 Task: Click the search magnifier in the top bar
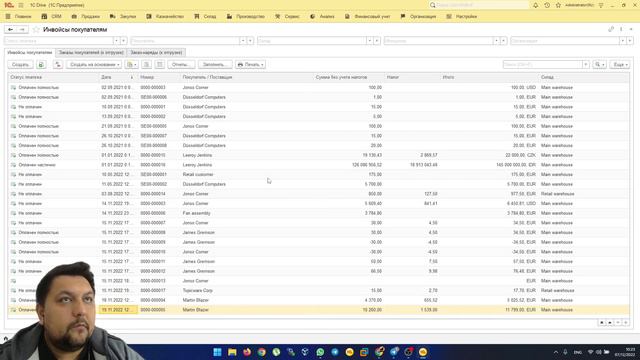click(433, 5)
